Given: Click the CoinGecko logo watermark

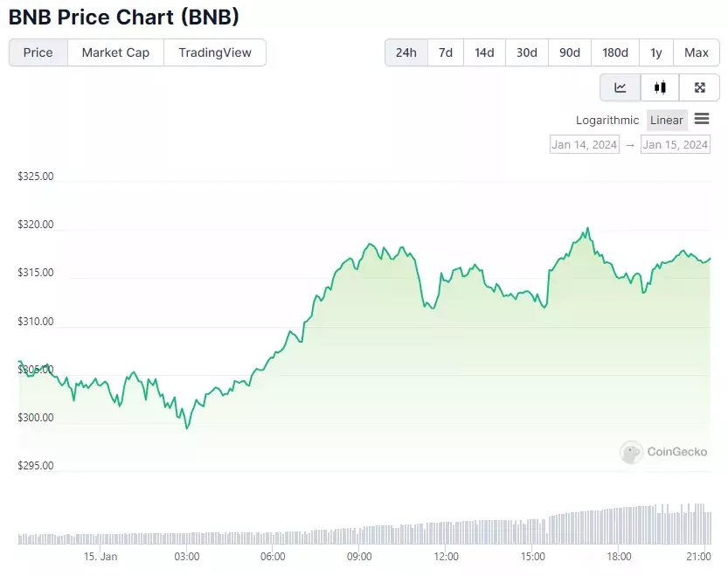Looking at the screenshot, I should [663, 452].
